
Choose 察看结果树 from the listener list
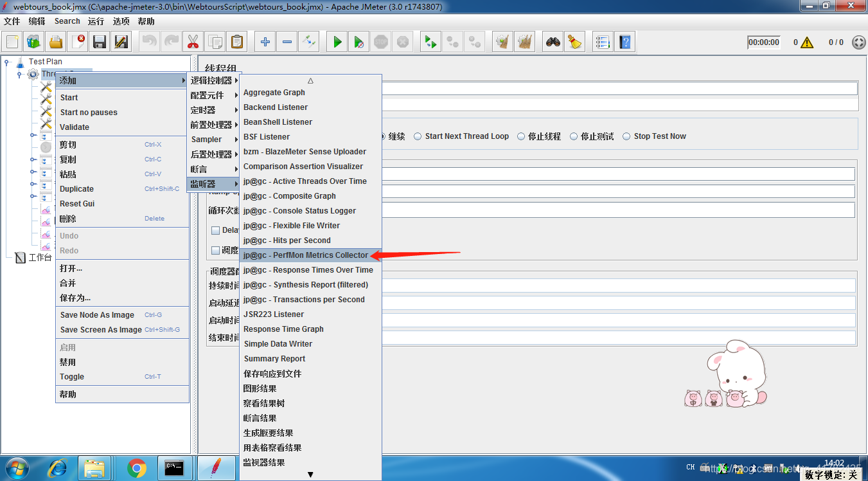tap(311, 403)
